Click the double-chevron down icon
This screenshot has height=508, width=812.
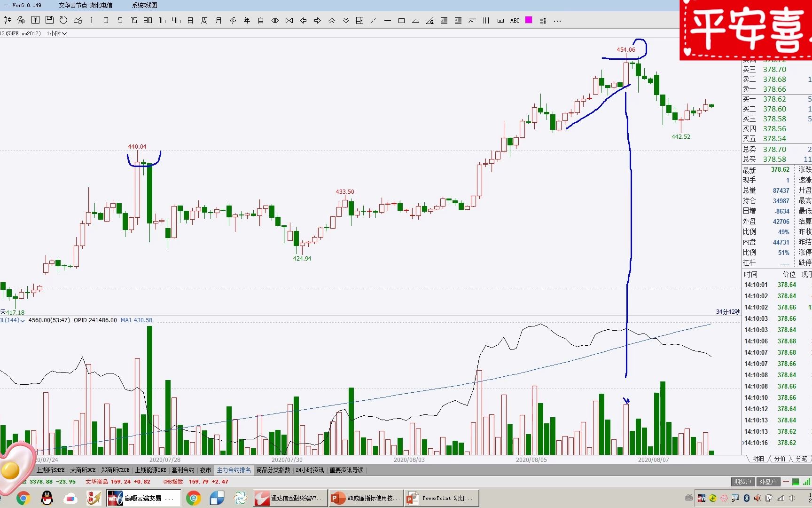345,20
